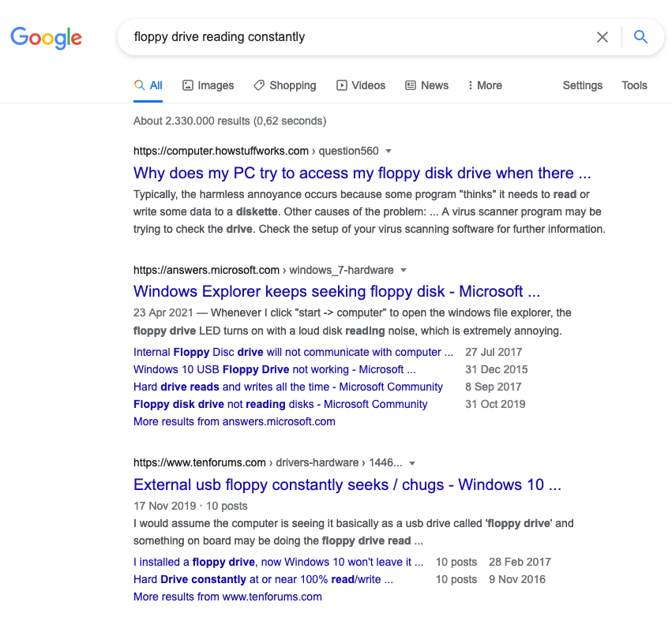672x621 pixels.
Task: Open Settings
Action: [583, 86]
